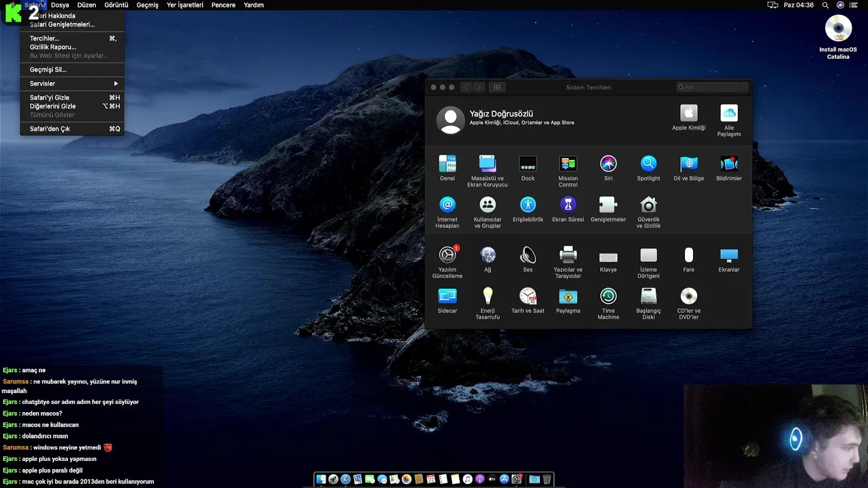Open the Pencere menu
Image resolution: width=868 pixels, height=488 pixels.
tap(223, 5)
